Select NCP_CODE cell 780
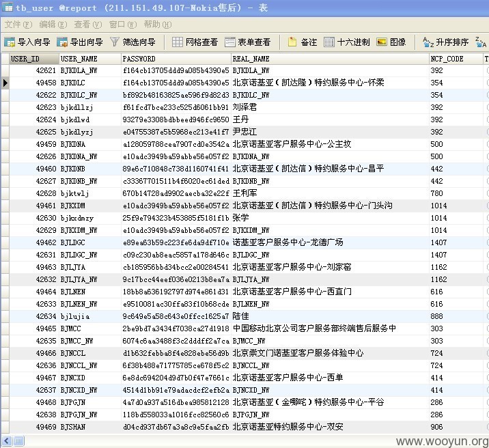Screen dimensions: 489x448 click(x=456, y=193)
